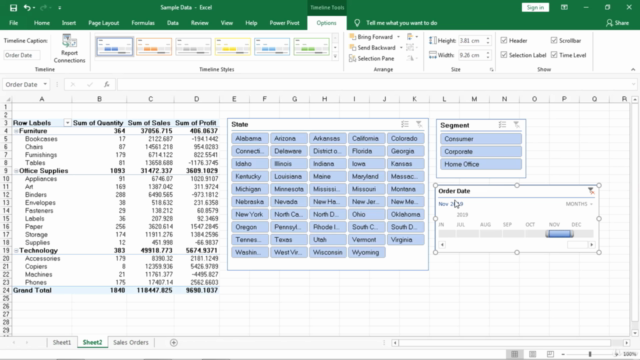Image resolution: width=640 pixels, height=360 pixels.
Task: Click the Height size field
Action: [x=474, y=40]
